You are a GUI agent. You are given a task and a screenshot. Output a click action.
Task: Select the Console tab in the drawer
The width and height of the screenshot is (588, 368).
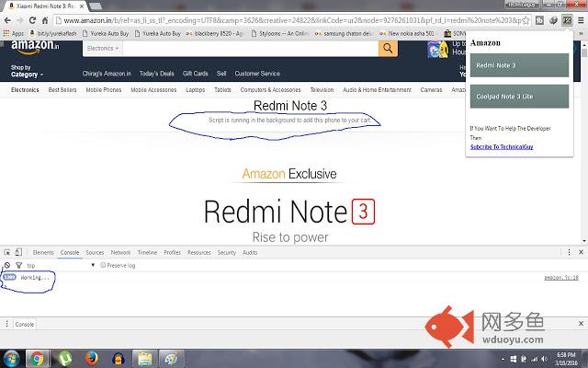tap(25, 324)
